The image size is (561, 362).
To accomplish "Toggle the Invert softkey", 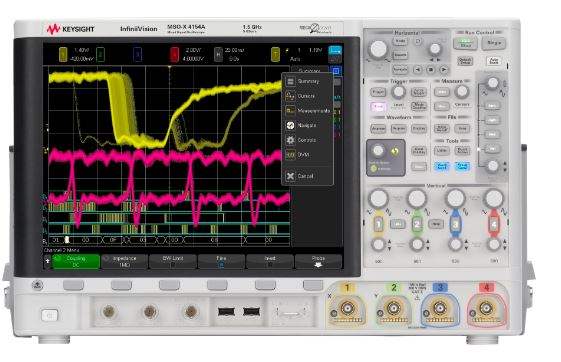I will coord(270,261).
